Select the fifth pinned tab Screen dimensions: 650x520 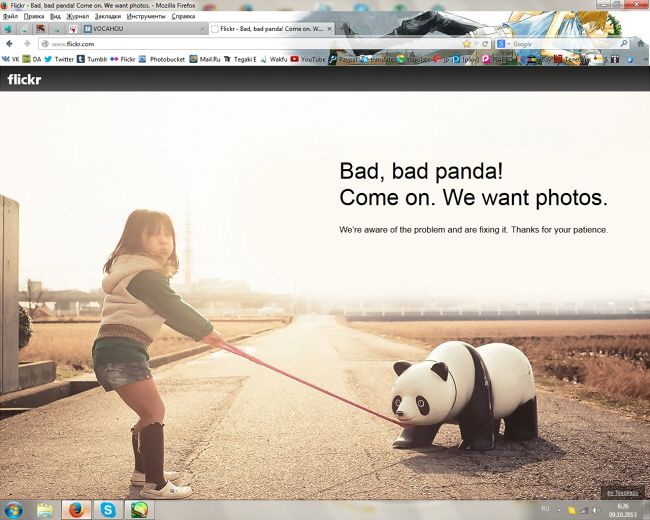[73, 29]
